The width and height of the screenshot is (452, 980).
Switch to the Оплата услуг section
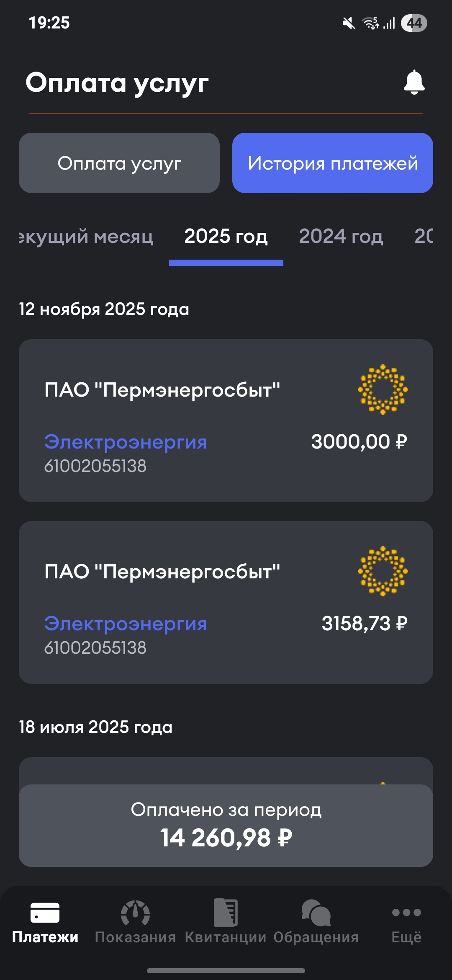(119, 163)
